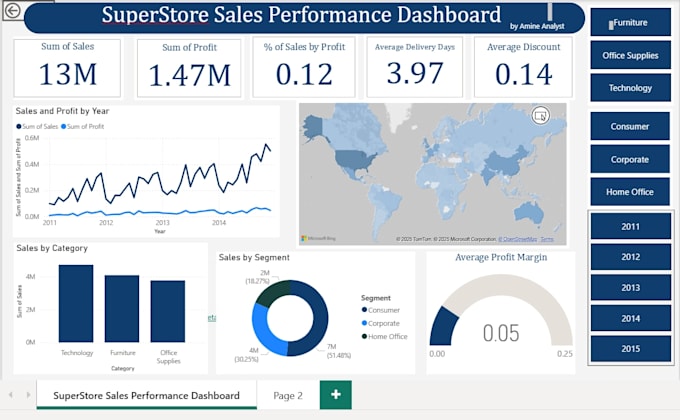Switch to Page 2 tab
This screenshot has height=420, width=680.
pos(288,395)
